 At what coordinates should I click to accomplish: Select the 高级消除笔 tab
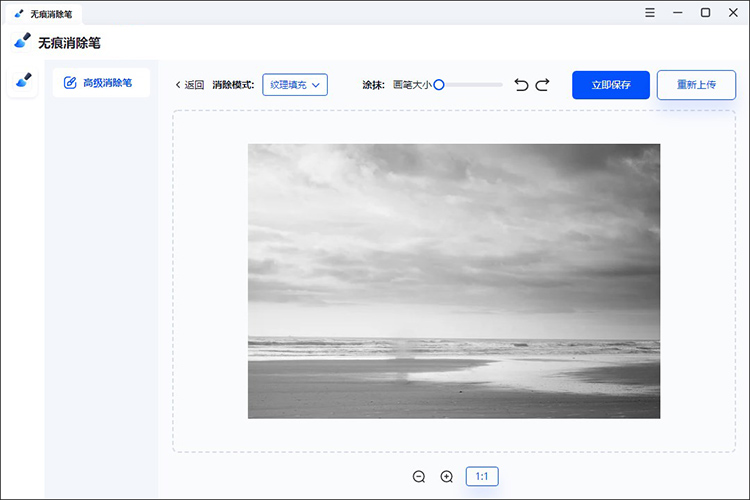tap(101, 83)
